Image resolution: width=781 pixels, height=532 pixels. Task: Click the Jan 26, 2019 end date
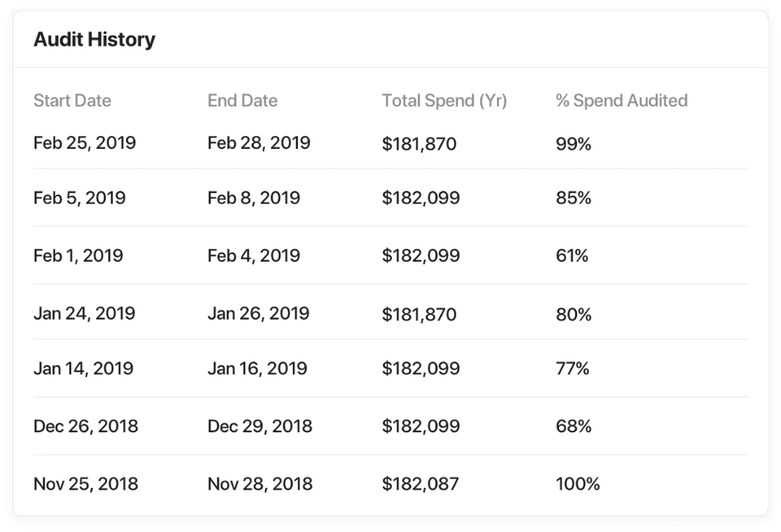[x=259, y=313]
